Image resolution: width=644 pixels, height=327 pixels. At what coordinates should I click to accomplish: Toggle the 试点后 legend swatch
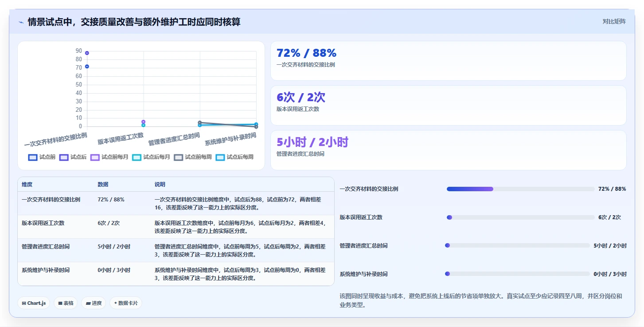[63, 157]
